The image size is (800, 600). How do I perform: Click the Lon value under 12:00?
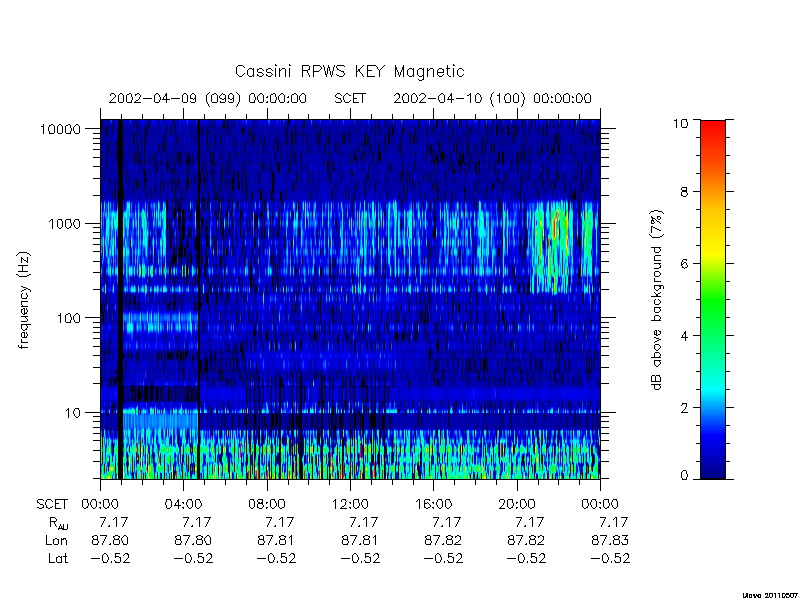360,540
